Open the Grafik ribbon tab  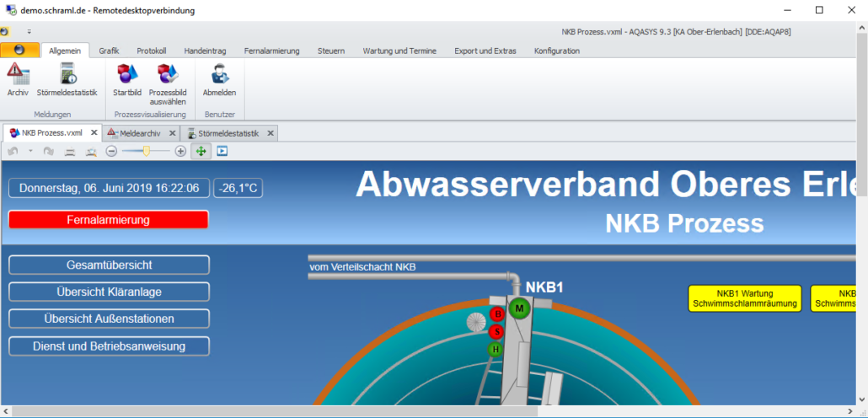(109, 51)
